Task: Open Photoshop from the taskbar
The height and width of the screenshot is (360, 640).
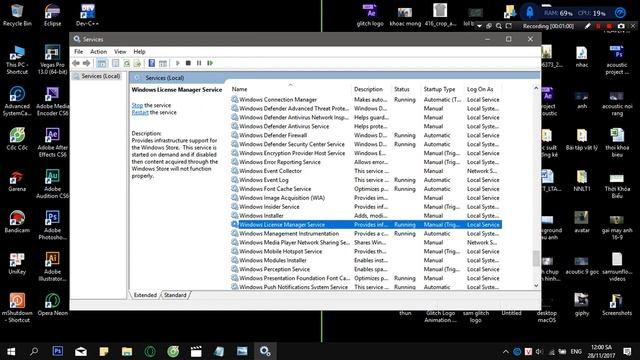Action: tap(58, 351)
